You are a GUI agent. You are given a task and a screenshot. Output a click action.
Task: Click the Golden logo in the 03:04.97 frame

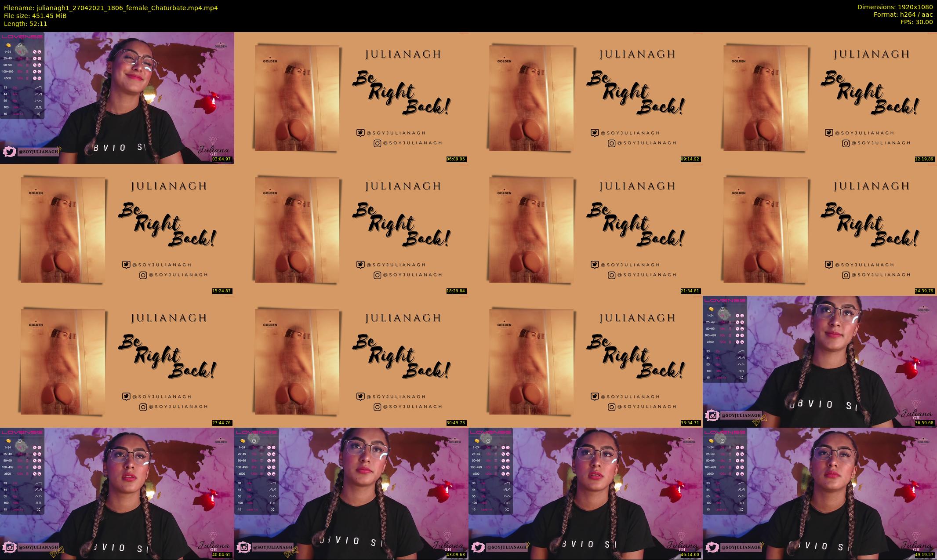pyautogui.click(x=220, y=46)
